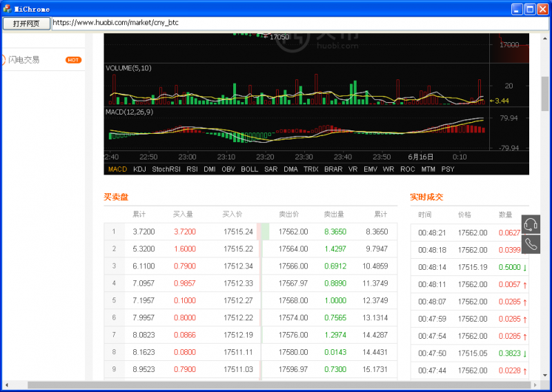The width and height of the screenshot is (552, 392).
Task: Select the KDJ indicator tab
Action: (x=139, y=169)
